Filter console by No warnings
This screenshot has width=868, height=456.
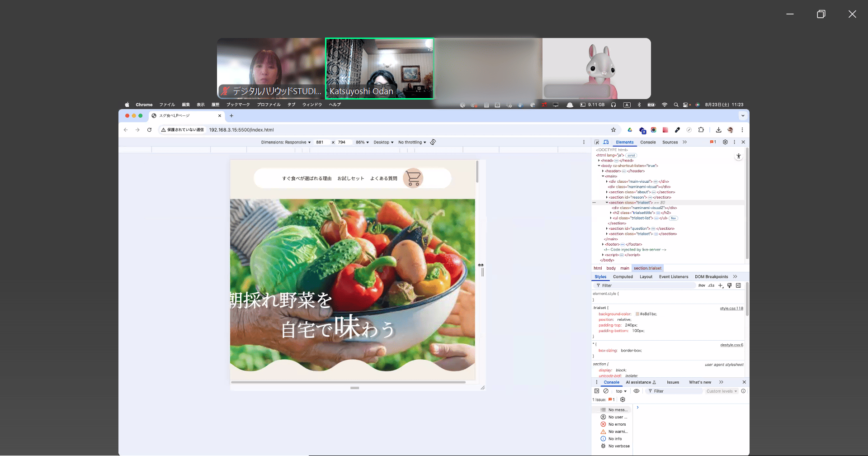point(614,432)
